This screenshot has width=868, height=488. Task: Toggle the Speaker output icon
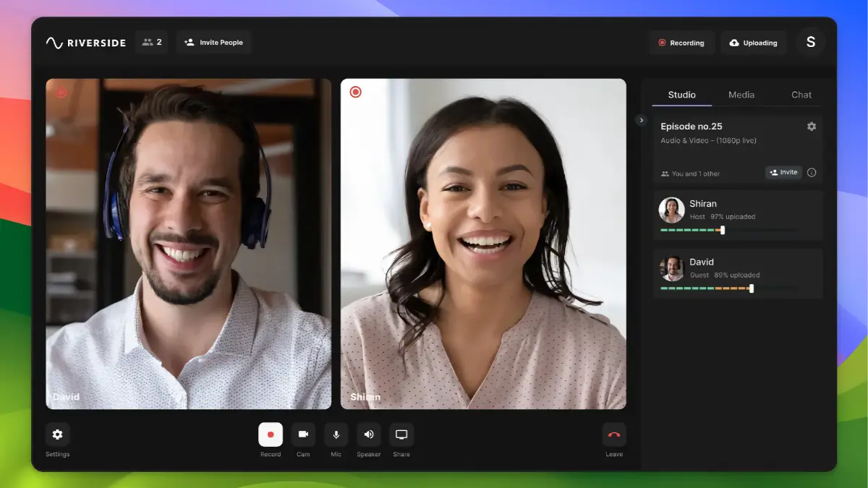369,435
